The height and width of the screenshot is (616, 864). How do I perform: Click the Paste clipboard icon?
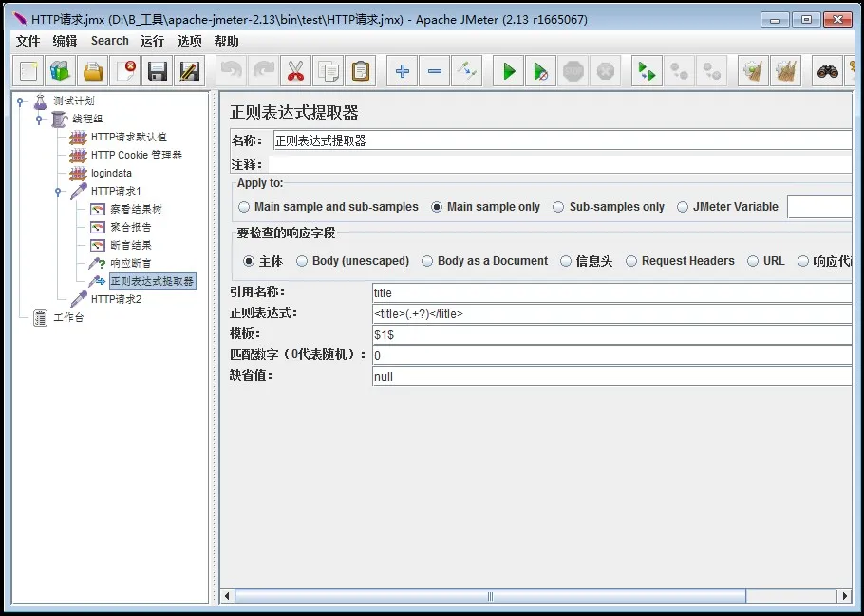click(360, 71)
